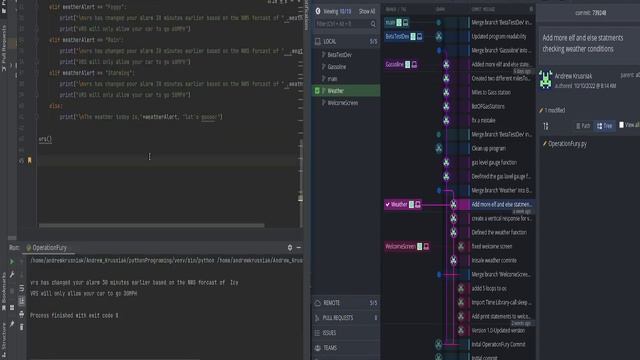Select the main local branch
The width and height of the screenshot is (640, 360).
[333, 79]
